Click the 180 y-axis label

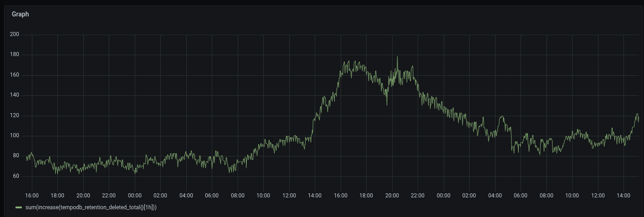[x=14, y=55]
